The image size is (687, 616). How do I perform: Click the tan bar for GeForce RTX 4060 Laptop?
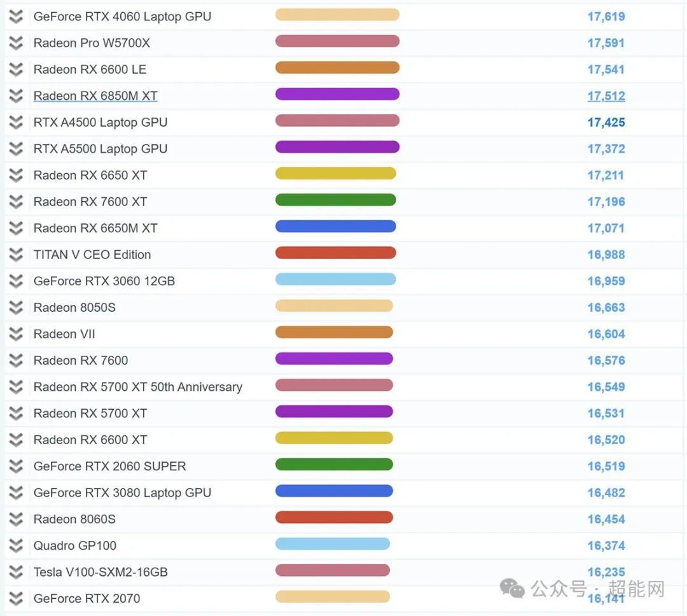pyautogui.click(x=337, y=15)
